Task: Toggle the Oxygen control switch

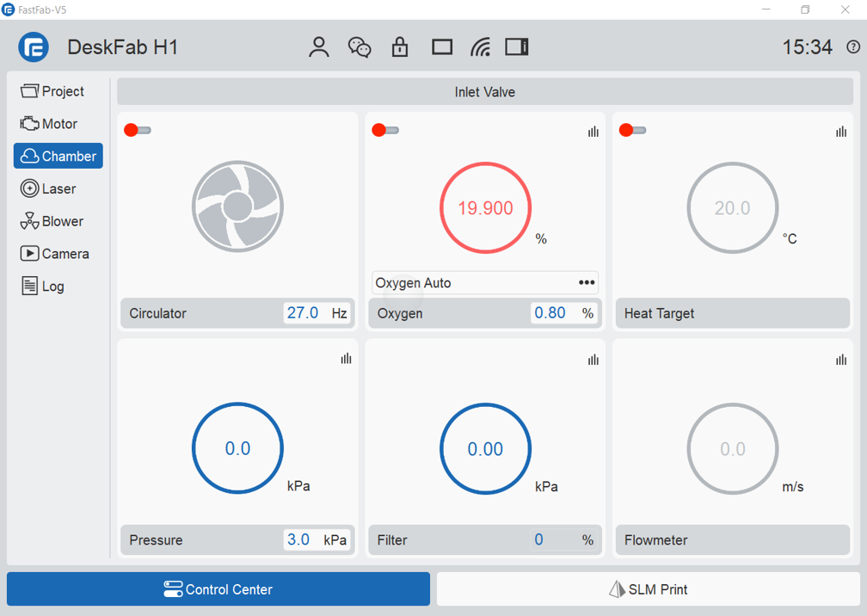Action: pos(385,130)
